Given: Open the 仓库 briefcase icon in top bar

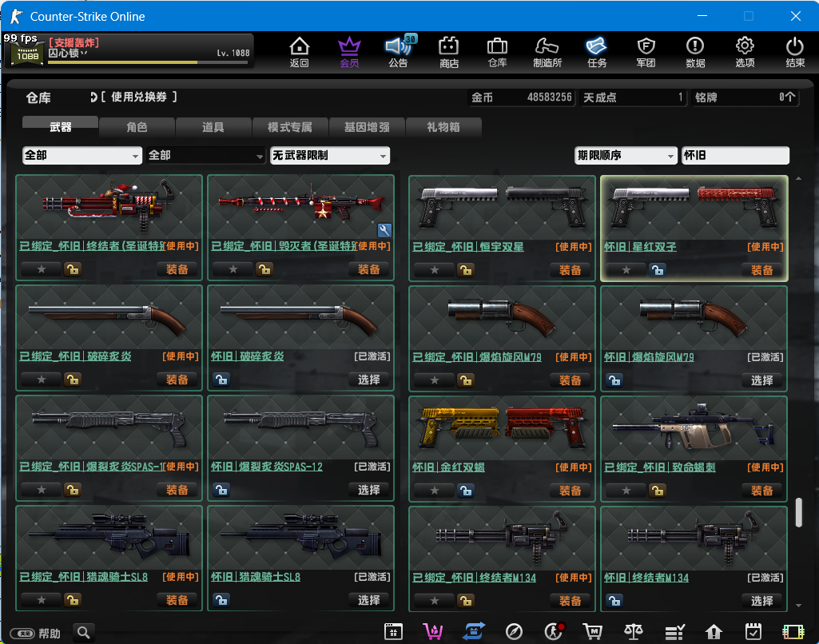Looking at the screenshot, I should tap(497, 52).
